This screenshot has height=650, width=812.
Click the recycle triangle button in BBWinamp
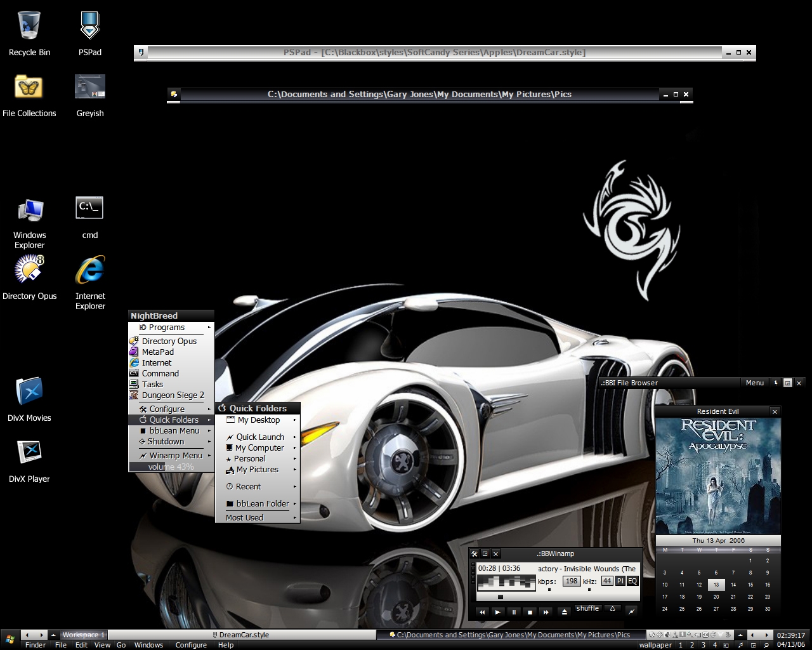coord(612,609)
